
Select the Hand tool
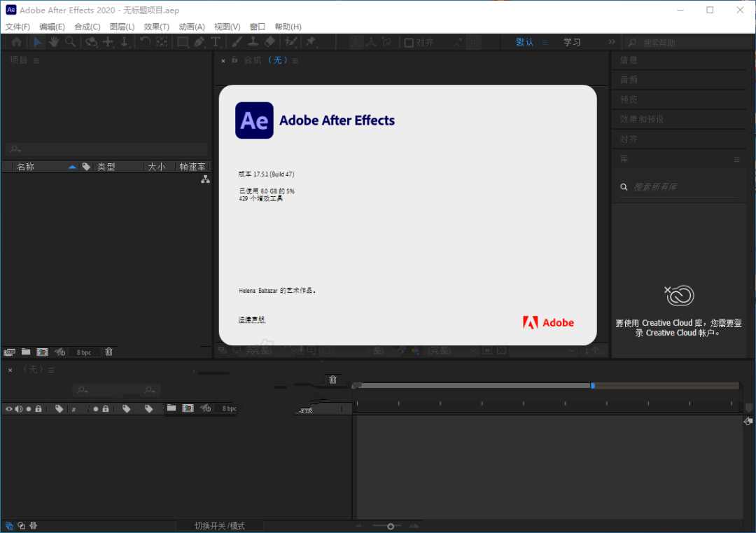click(x=53, y=42)
